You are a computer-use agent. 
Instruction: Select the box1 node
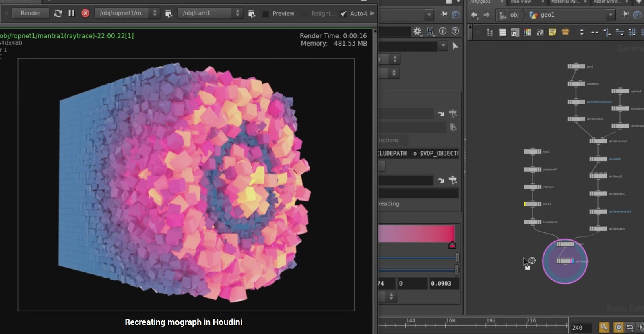point(576,66)
